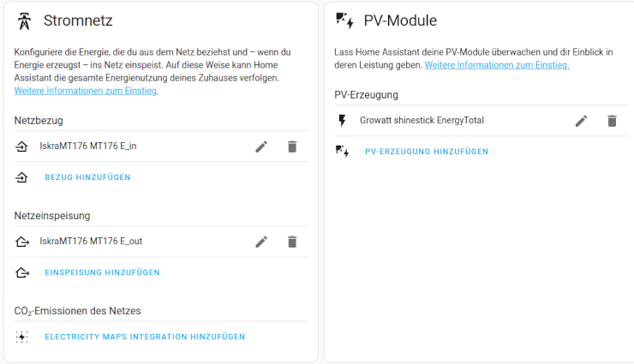Click the Stromnetz transmission tower icon
Screen dimensions: 634x364
tap(25, 21)
